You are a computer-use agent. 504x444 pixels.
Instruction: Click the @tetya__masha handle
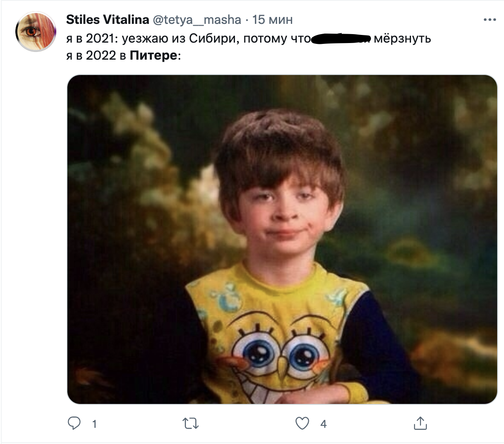click(x=197, y=20)
